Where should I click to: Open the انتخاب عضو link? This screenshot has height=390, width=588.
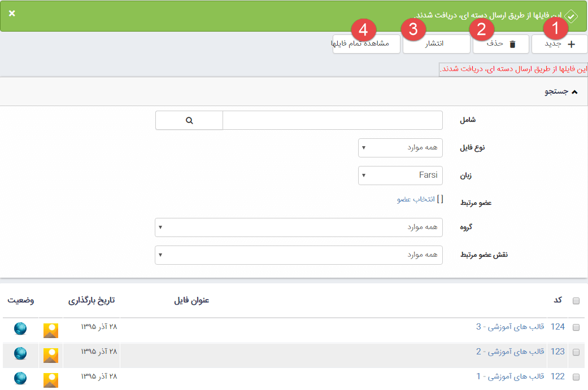416,199
